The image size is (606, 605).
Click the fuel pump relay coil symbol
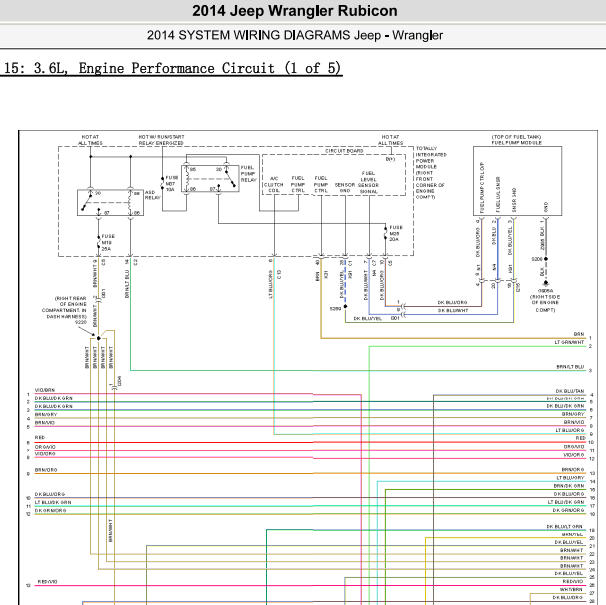187,179
